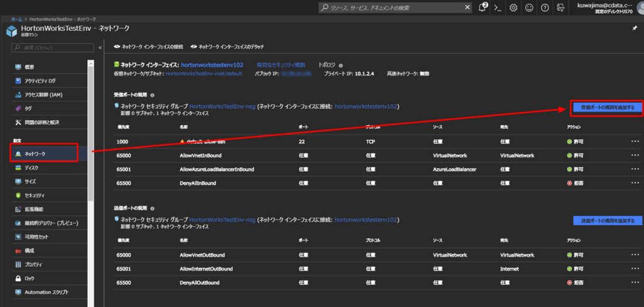Open アクセス制御 (IAM) in the sidebar
Image resolution: width=644 pixels, height=307 pixels.
point(49,95)
